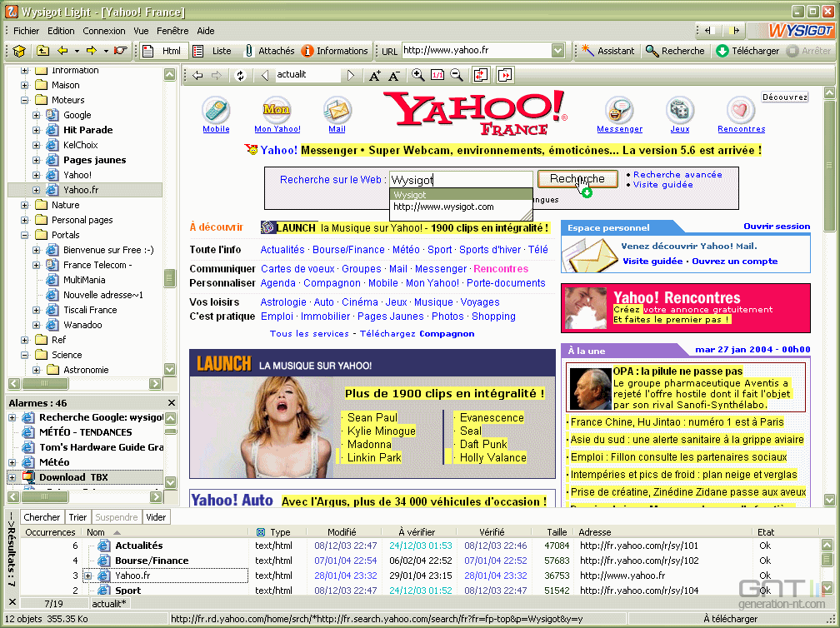Image resolution: width=840 pixels, height=628 pixels.
Task: Expand the Maison folder
Action: click(25, 85)
